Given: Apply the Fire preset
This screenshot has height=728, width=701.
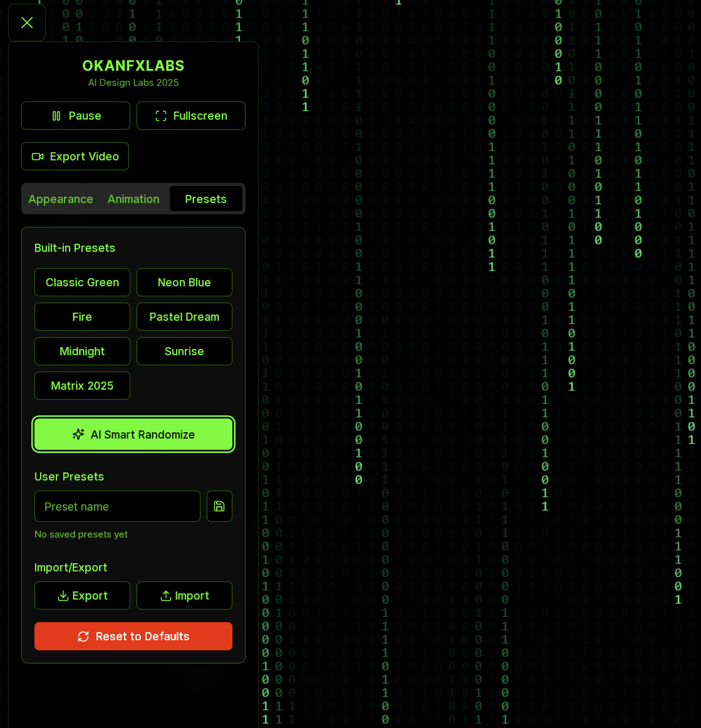Looking at the screenshot, I should (x=82, y=316).
